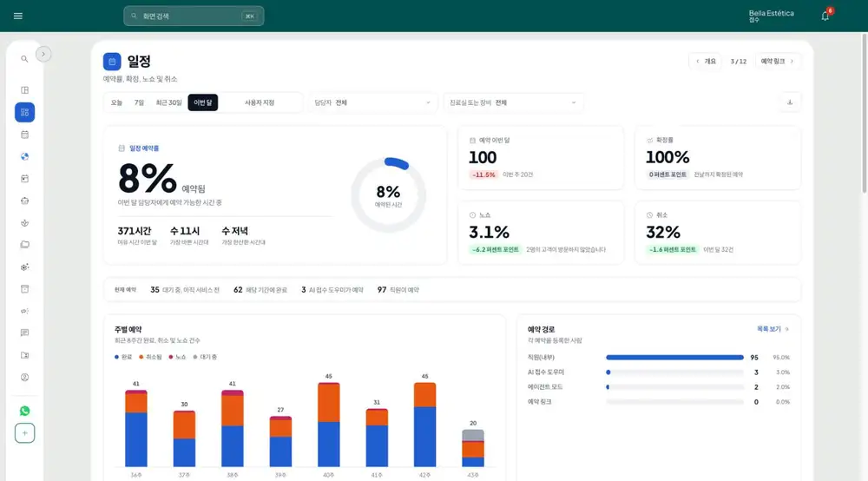Click the 예약 이번 달 100 card

click(541, 158)
